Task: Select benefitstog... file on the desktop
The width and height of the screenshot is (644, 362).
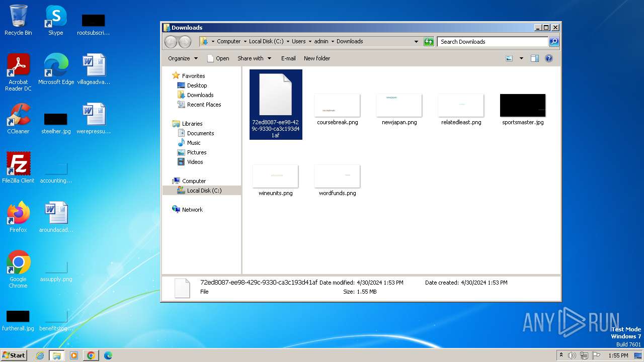Action: pos(56,320)
